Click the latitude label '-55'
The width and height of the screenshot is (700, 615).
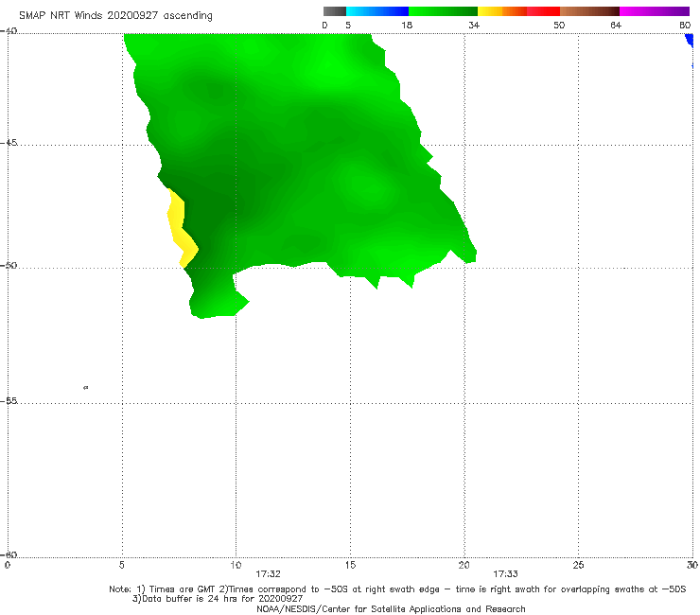click(9, 400)
